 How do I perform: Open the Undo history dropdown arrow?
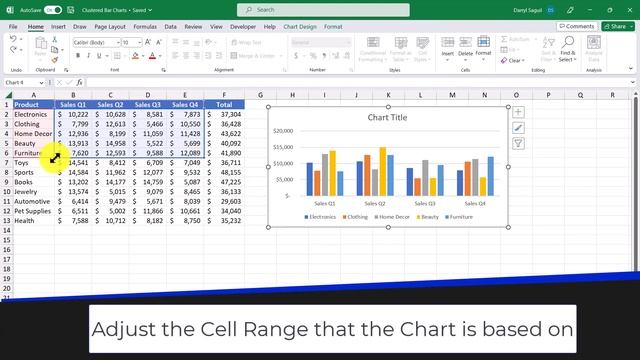click(x=21, y=39)
